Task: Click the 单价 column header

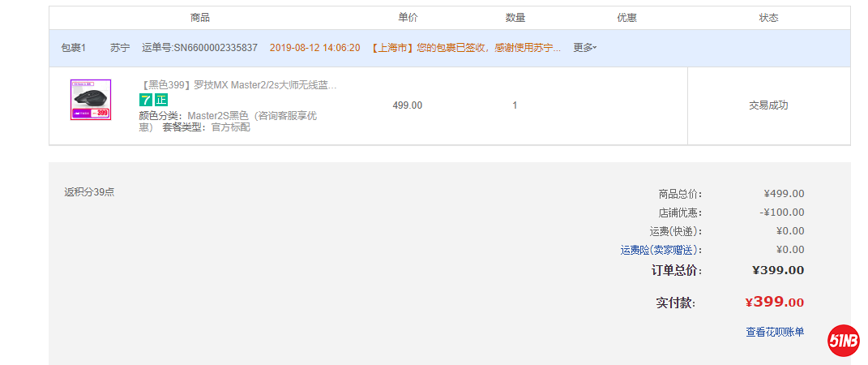Action: (x=408, y=18)
